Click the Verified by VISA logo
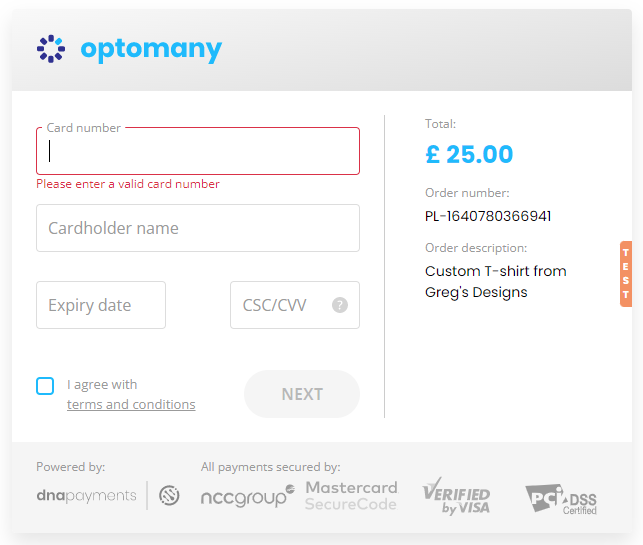This screenshot has height=545, width=643. [456, 496]
